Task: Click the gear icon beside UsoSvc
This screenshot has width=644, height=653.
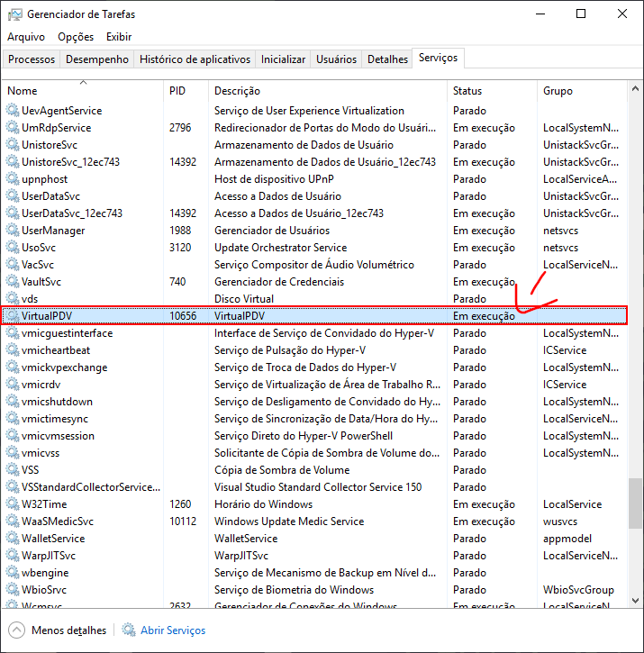Action: pyautogui.click(x=13, y=248)
